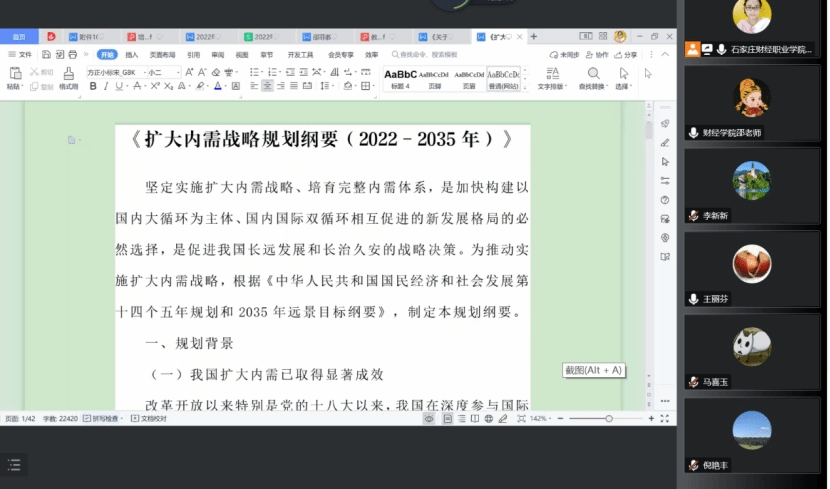Click the zoom slider handle
This screenshot has width=830, height=489.
(609, 419)
